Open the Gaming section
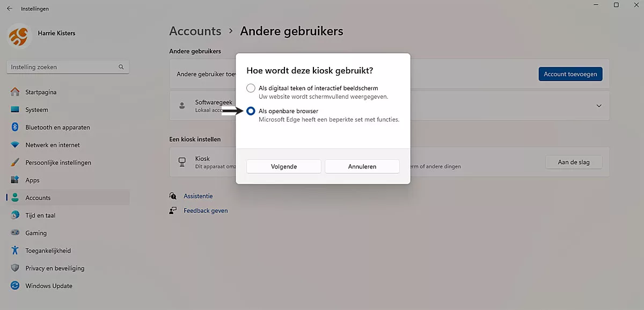 coord(68,233)
